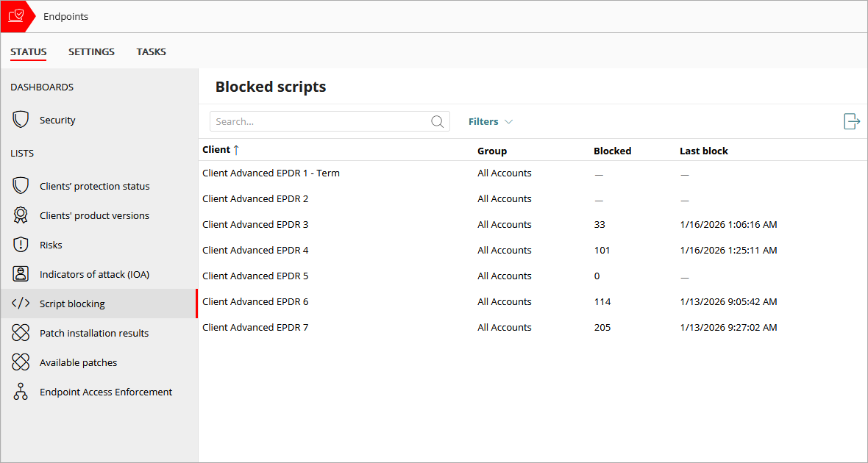This screenshot has width=868, height=463.
Task: Select the Indicators of attack (IOA) icon
Action: pyautogui.click(x=21, y=273)
